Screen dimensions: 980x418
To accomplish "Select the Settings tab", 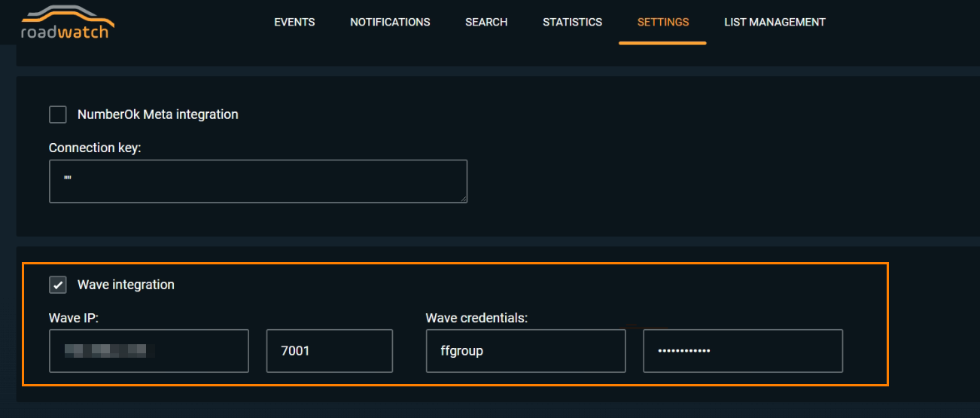I will 662,23.
